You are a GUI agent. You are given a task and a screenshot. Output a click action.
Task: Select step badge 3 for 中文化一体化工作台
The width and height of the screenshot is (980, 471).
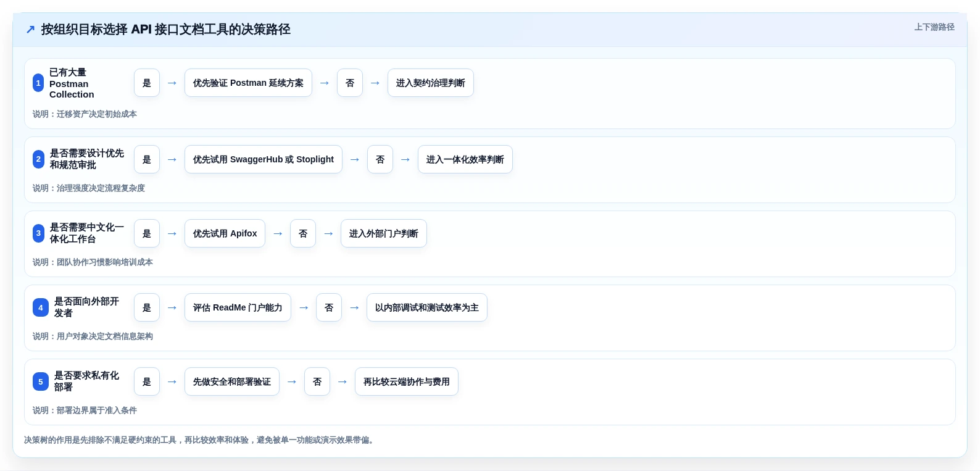(x=38, y=233)
